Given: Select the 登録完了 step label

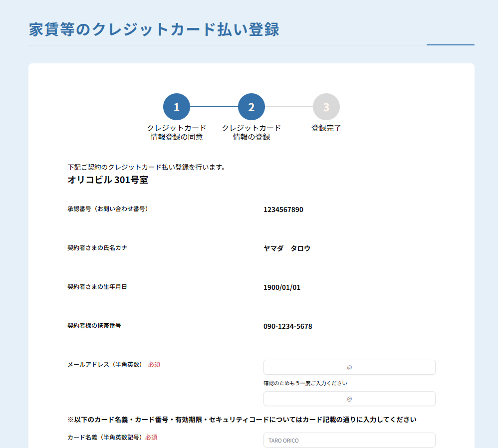Looking at the screenshot, I should pos(326,128).
